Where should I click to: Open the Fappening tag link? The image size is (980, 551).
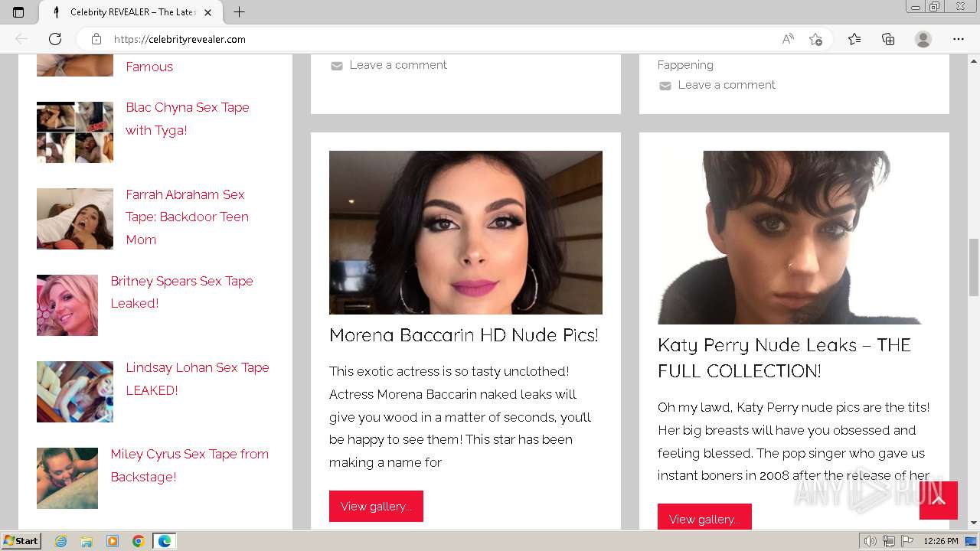(x=685, y=65)
